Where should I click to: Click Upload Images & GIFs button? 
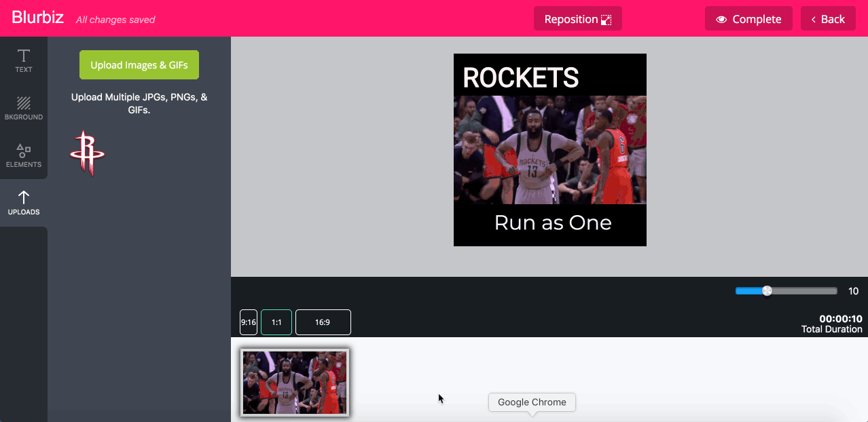pos(139,65)
